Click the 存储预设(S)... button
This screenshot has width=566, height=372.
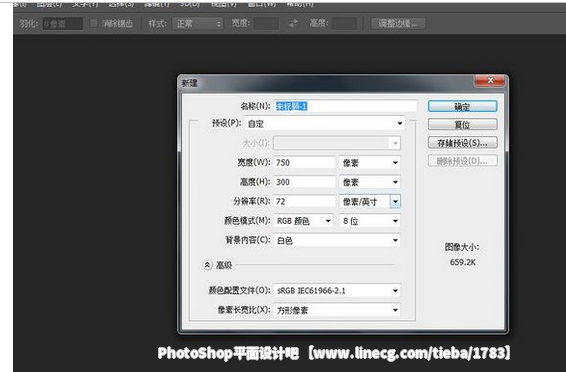pos(462,143)
